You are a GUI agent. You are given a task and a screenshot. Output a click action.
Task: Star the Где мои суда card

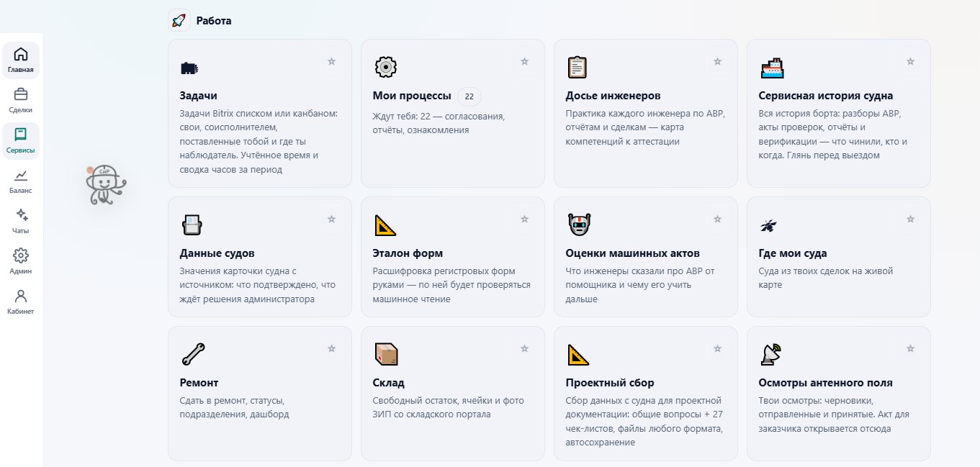910,219
